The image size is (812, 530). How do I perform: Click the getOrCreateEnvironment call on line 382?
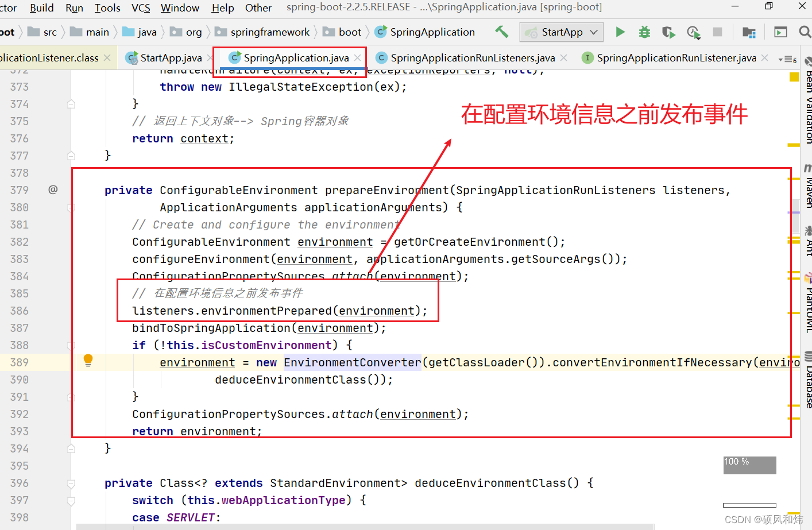click(x=470, y=242)
